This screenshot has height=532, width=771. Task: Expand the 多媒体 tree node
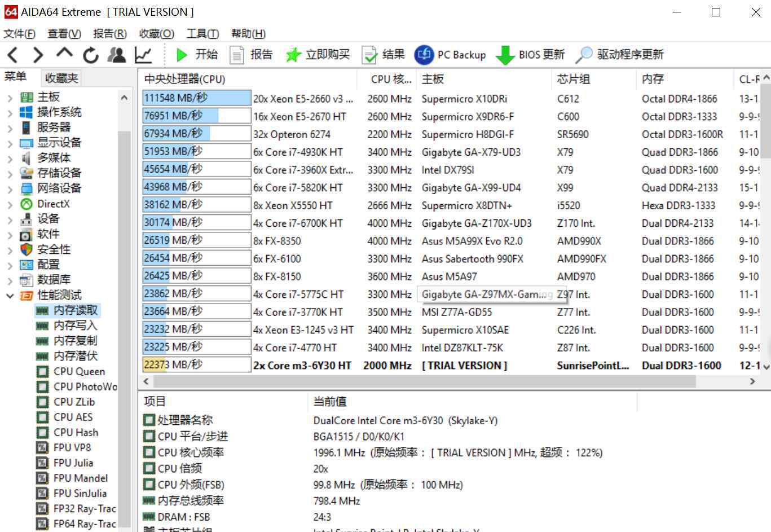(10, 159)
